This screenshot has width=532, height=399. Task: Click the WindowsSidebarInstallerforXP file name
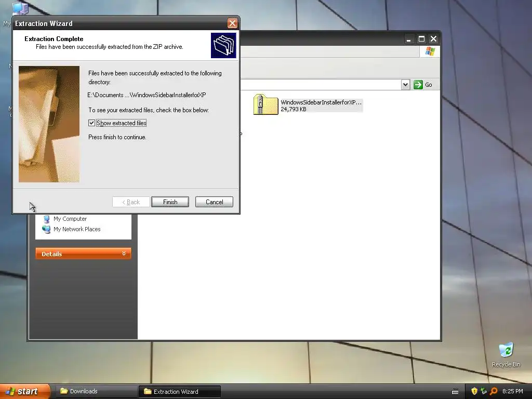coord(321,102)
